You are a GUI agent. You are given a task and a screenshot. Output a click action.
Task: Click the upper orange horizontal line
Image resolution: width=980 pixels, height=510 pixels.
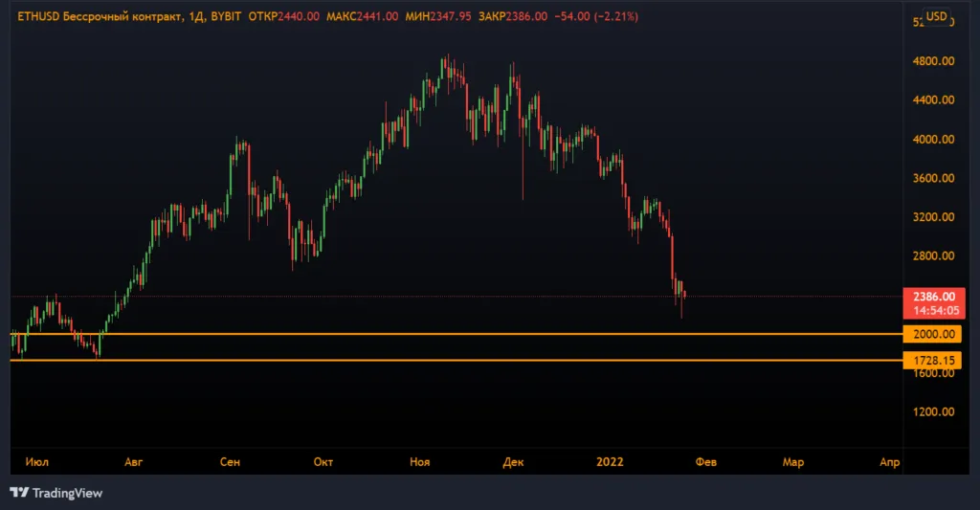point(457,334)
